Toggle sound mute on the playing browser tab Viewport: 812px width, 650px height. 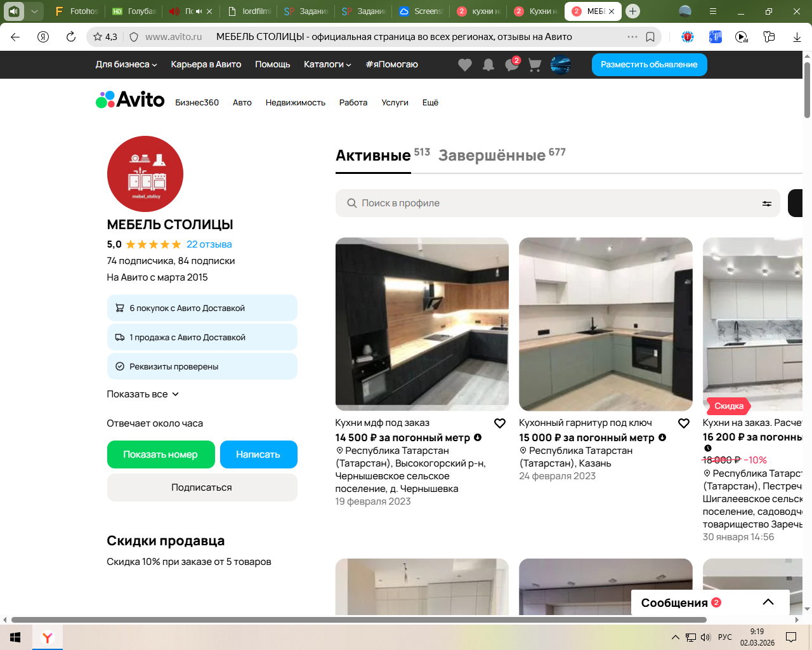pyautogui.click(x=199, y=11)
